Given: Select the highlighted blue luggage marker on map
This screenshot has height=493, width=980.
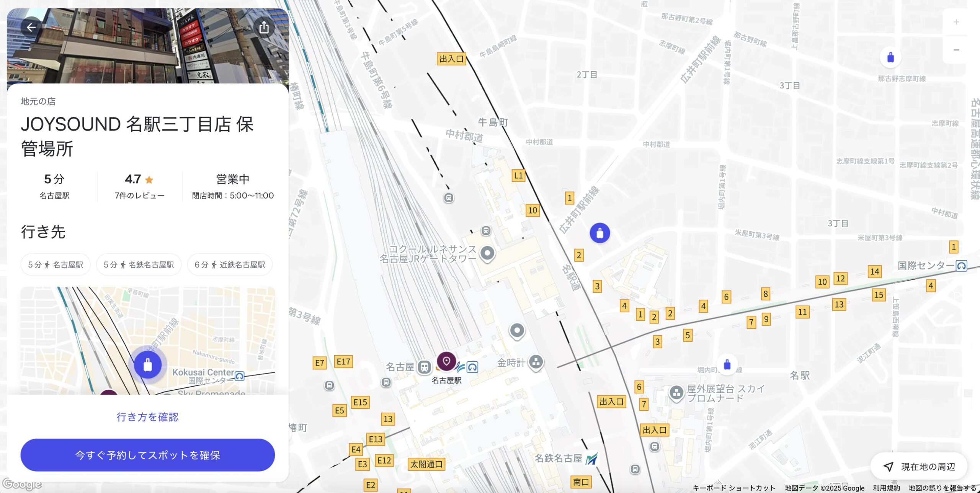Looking at the screenshot, I should (600, 233).
